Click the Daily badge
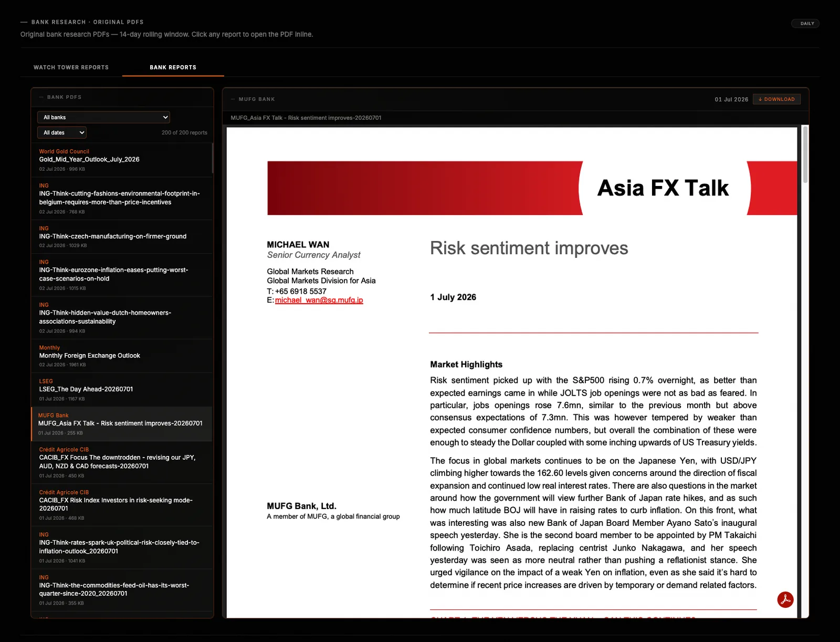 tap(805, 24)
